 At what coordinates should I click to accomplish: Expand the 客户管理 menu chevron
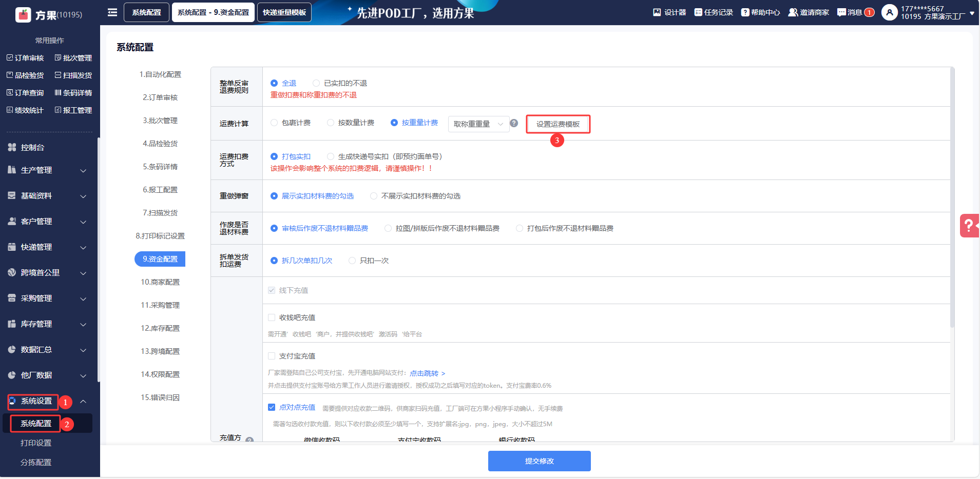(83, 222)
